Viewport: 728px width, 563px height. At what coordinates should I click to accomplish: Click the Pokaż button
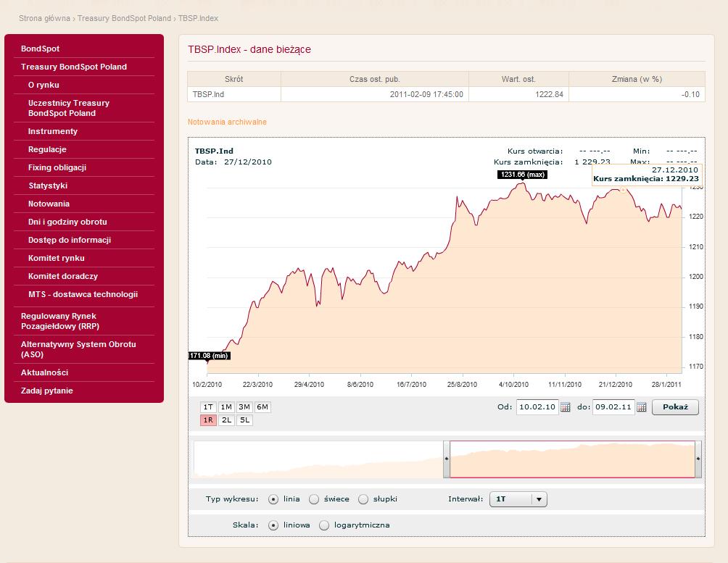(675, 407)
